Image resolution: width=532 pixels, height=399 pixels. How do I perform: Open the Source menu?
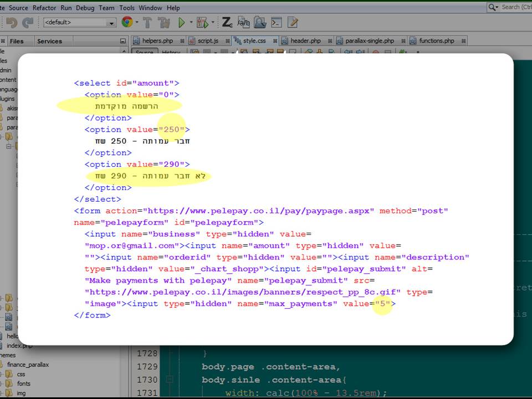18,8
